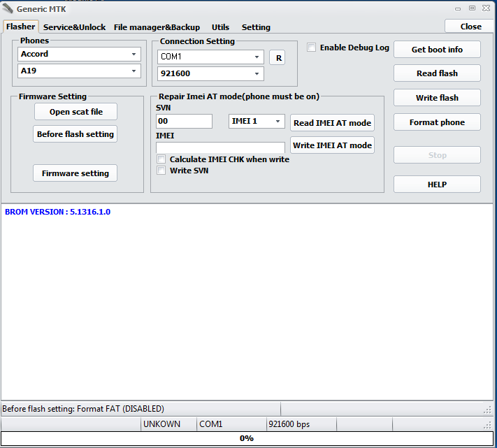Image resolution: width=497 pixels, height=448 pixels.
Task: Click Get boot info
Action: (x=437, y=50)
